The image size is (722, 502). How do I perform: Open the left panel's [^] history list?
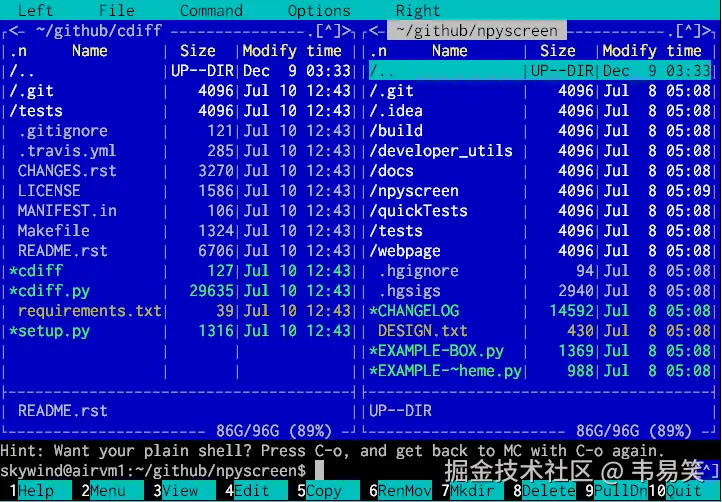point(328,31)
